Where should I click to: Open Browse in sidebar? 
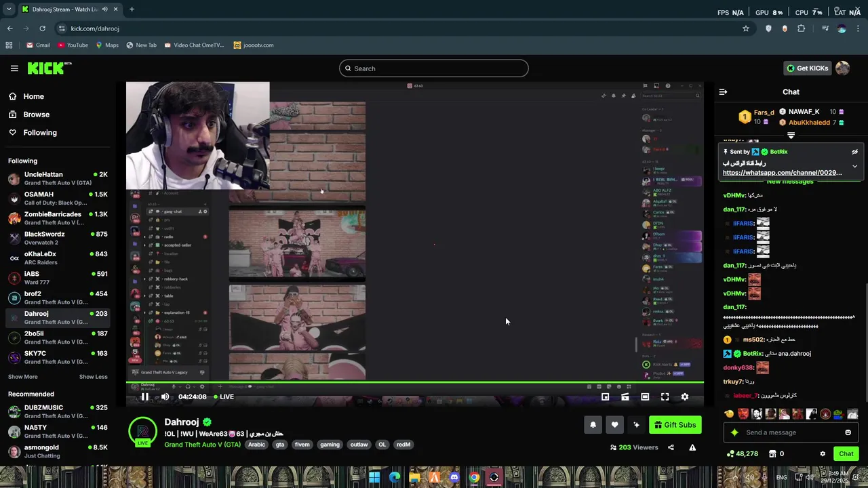click(x=36, y=115)
